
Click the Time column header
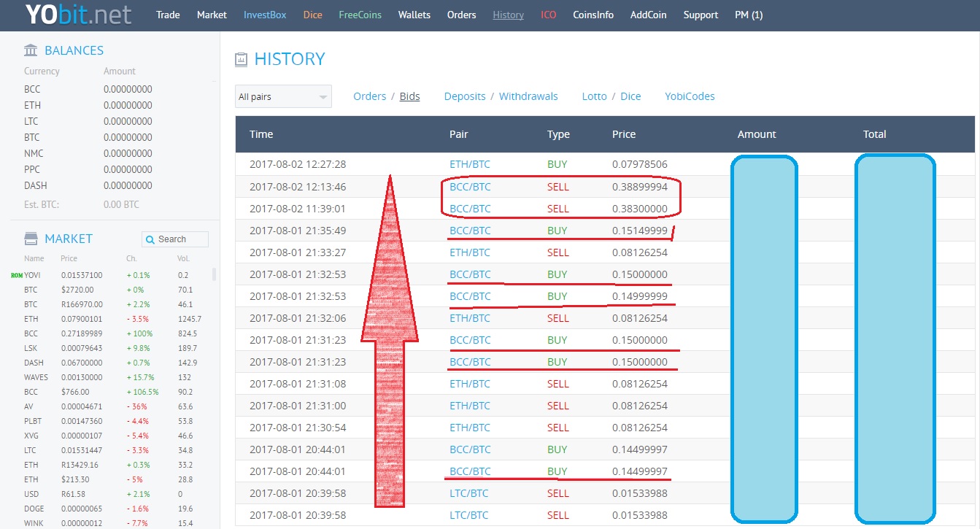click(261, 134)
